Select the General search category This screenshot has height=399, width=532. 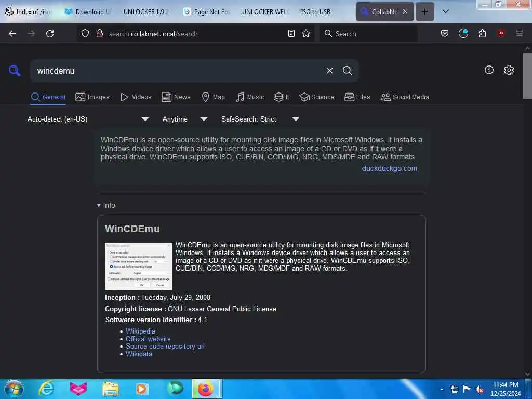48,97
